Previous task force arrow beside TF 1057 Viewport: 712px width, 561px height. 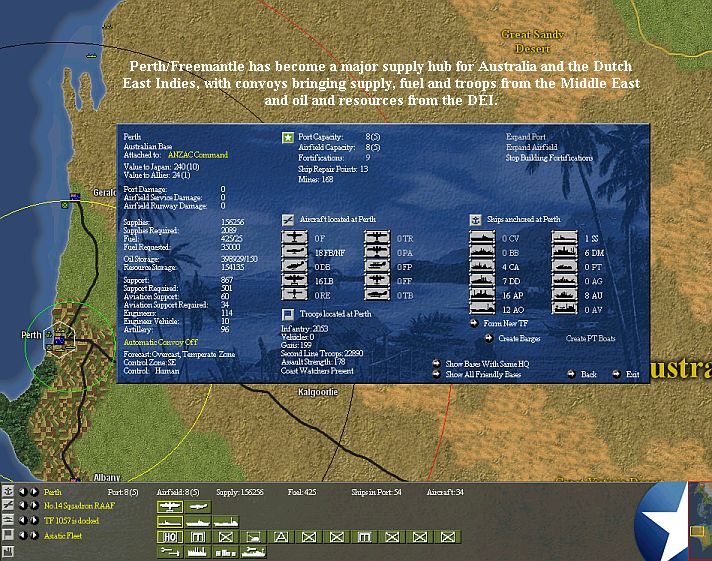22,520
